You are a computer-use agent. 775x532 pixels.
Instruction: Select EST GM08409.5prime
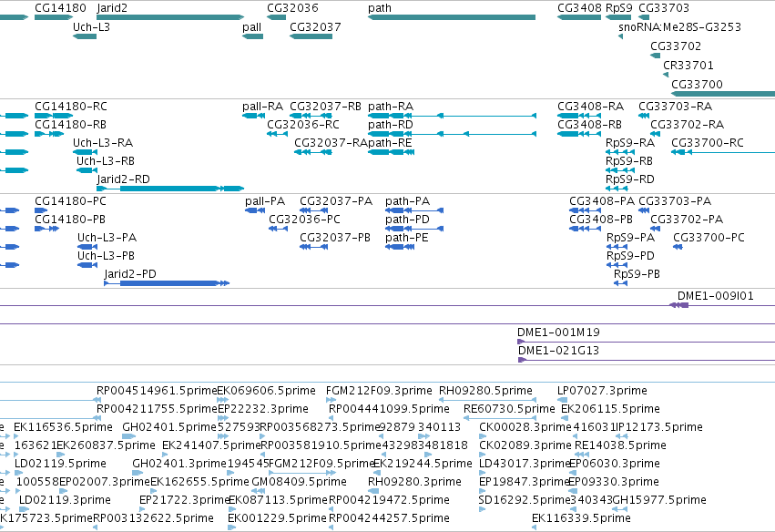pos(299,482)
